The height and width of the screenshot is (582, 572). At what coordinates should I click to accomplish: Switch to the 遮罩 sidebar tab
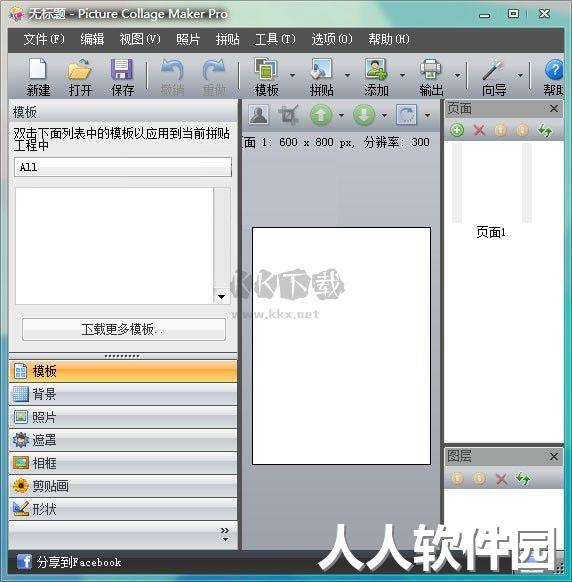[x=123, y=440]
